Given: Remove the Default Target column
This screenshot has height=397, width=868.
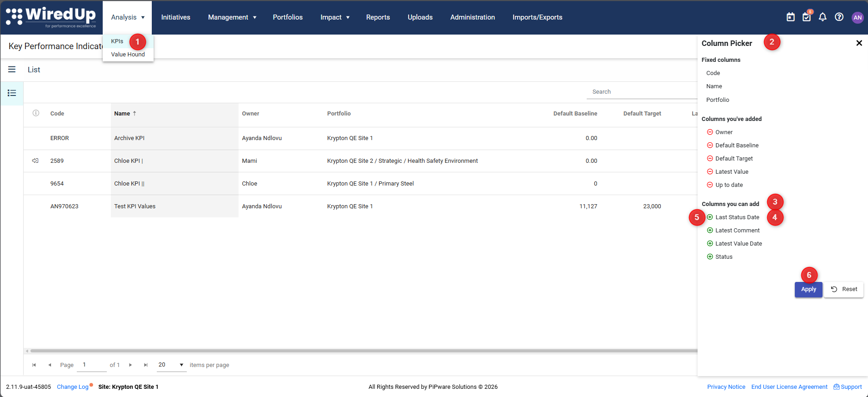Looking at the screenshot, I should pyautogui.click(x=710, y=159).
